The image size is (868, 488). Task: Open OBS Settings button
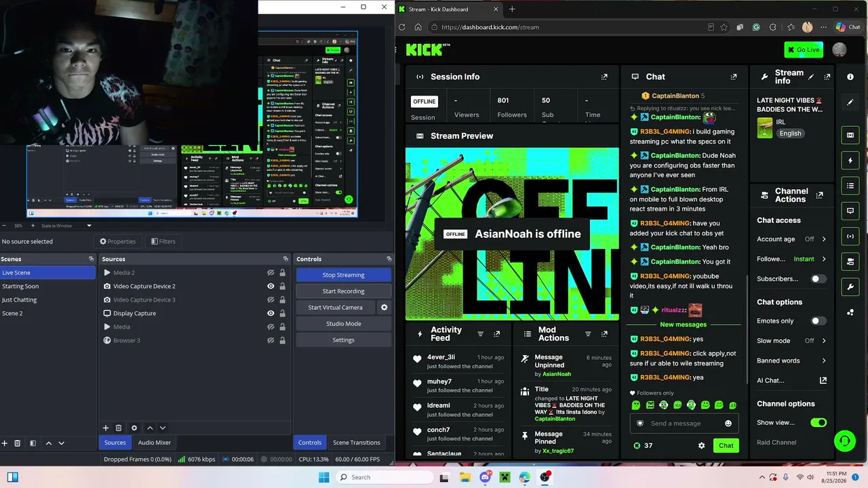343,340
